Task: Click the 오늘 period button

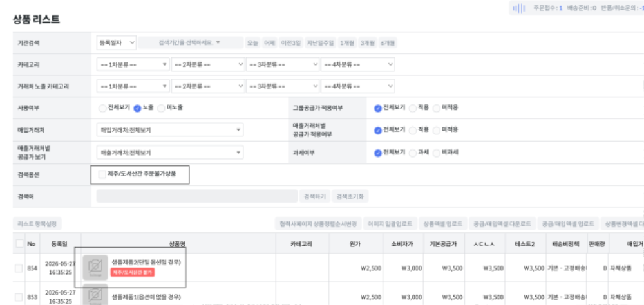Action: point(252,42)
